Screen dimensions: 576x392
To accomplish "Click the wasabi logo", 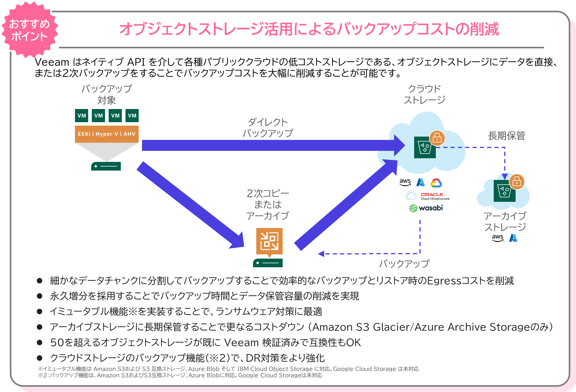I will [426, 208].
